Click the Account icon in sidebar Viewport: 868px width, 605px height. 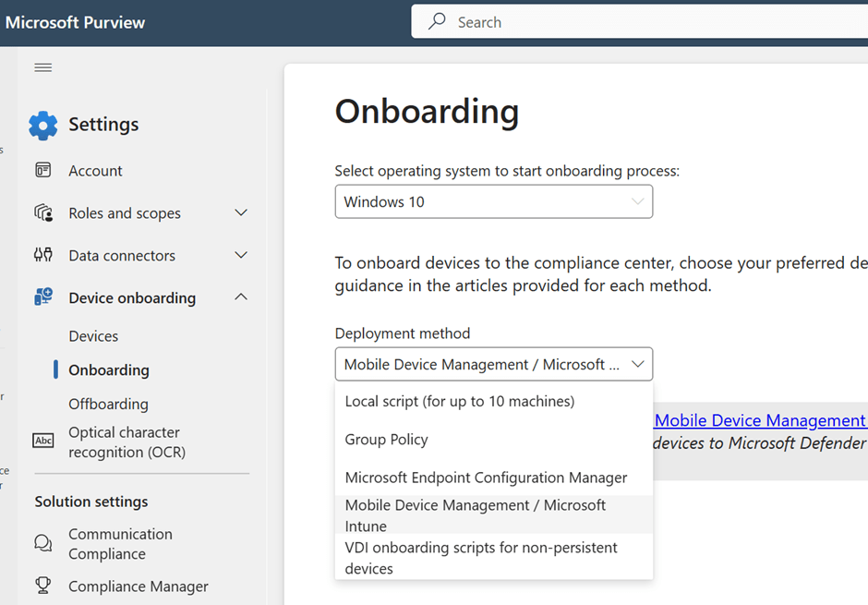pyautogui.click(x=42, y=171)
